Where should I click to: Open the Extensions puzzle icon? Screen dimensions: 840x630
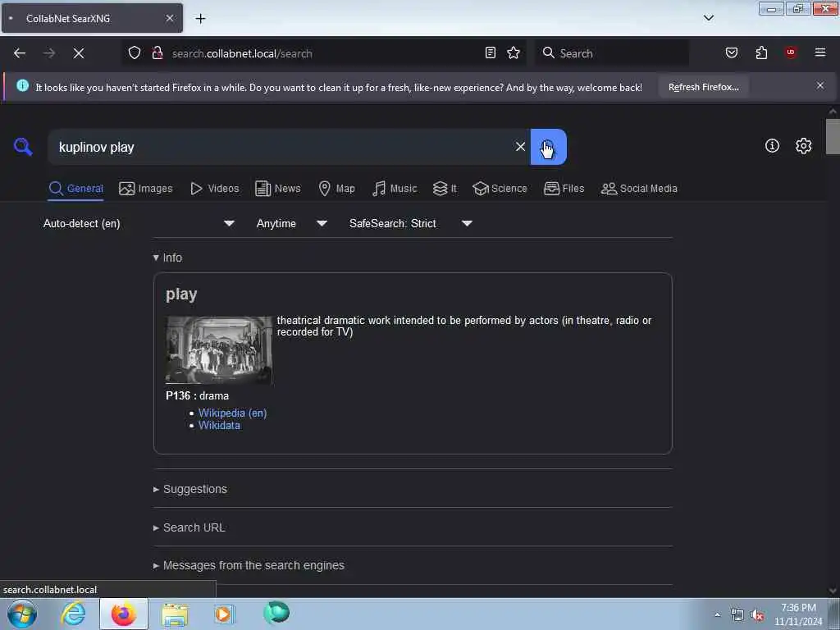(761, 52)
